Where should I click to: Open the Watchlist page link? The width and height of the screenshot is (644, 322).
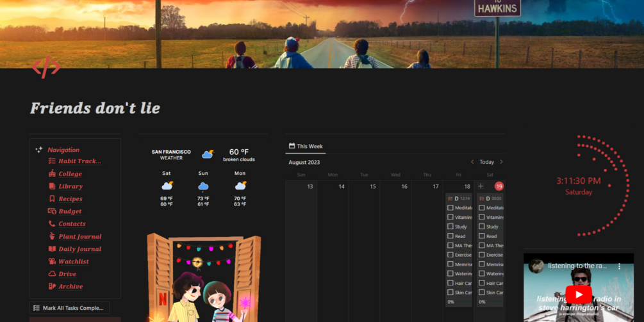pos(74,261)
